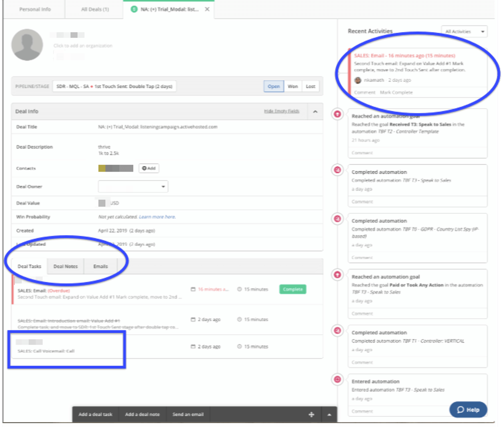
Task: Click the automation goal icon for Speak to Sales
Action: click(x=337, y=114)
